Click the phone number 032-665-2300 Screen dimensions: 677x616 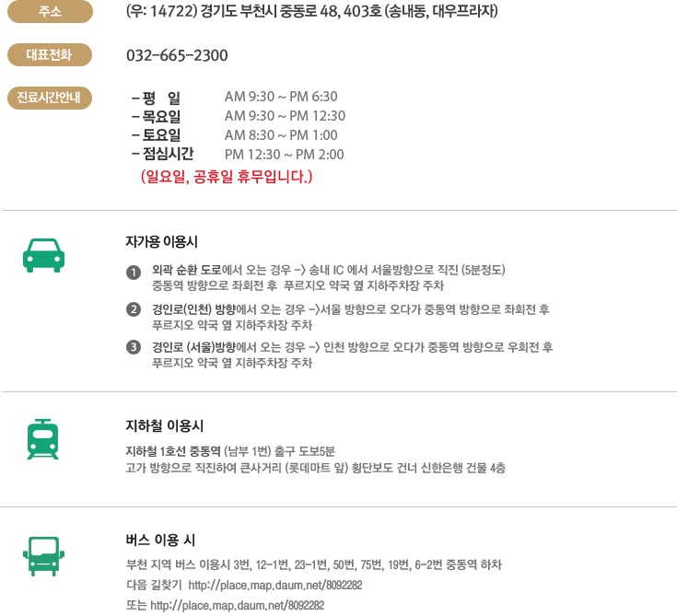coord(177,55)
